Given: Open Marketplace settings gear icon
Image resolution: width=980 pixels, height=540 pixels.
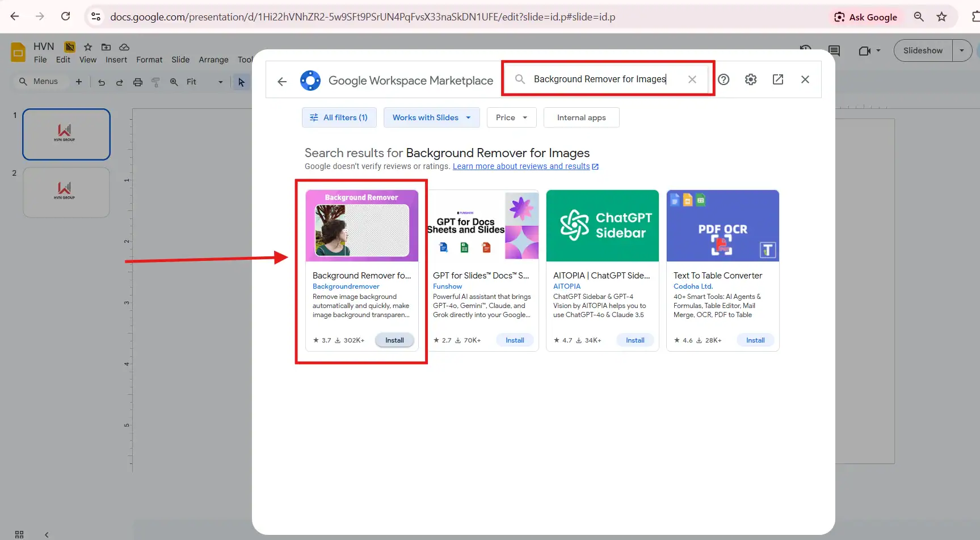Looking at the screenshot, I should click(x=750, y=79).
